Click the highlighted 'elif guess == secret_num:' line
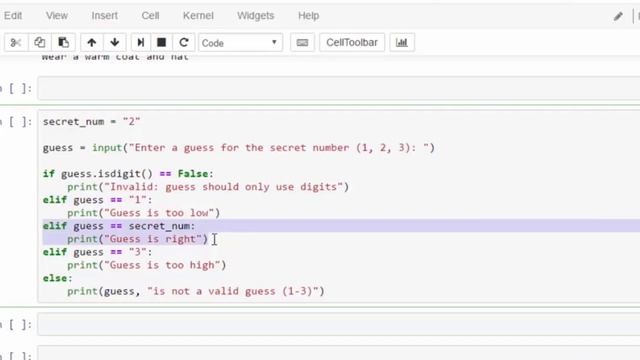Image resolution: width=640 pixels, height=360 pixels. pyautogui.click(x=119, y=226)
